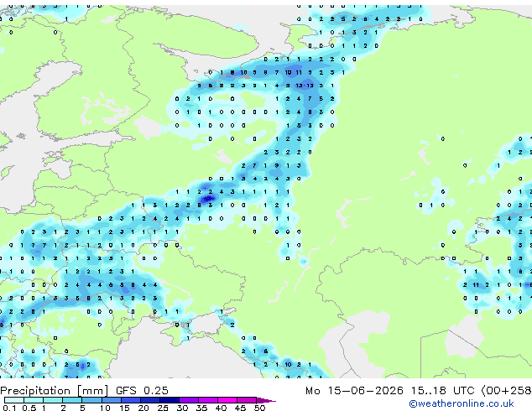The image size is (532, 411).
Task: Pick the 40–45 mm magenta legend swatch
Action: point(227,400)
